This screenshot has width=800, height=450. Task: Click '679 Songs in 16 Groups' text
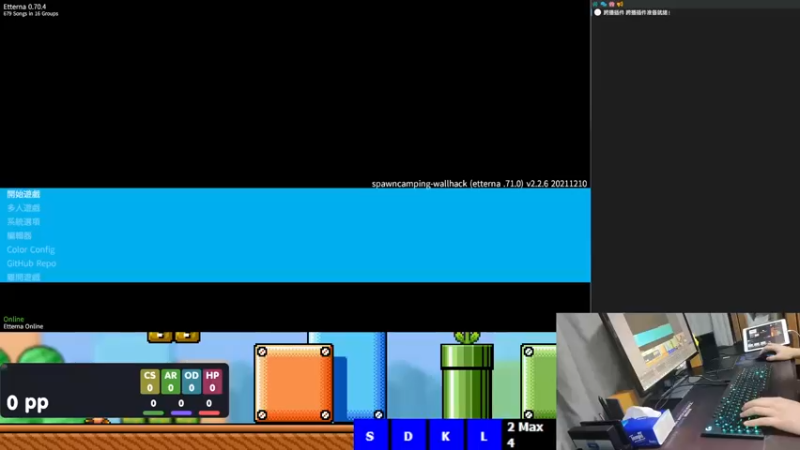[31, 14]
